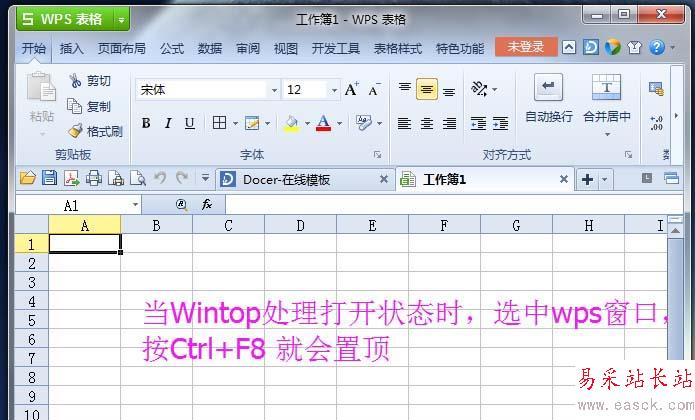
Task: Open the font size 12 dropdown
Action: [334, 90]
